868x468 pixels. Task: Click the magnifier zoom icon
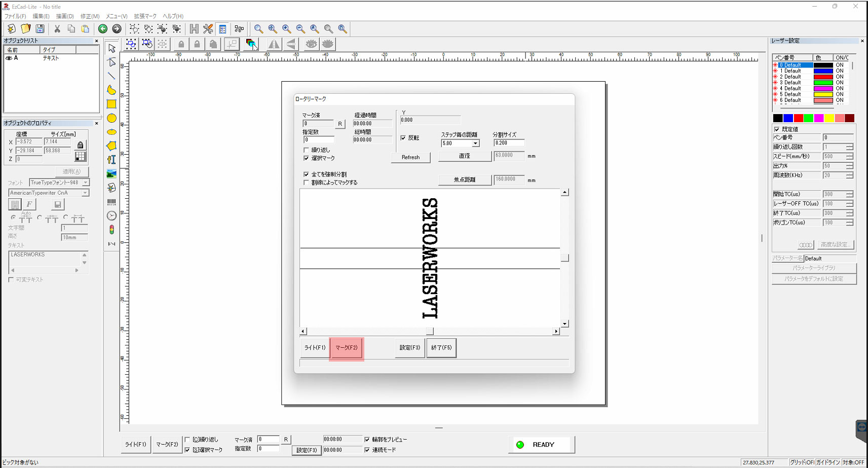[258, 29]
